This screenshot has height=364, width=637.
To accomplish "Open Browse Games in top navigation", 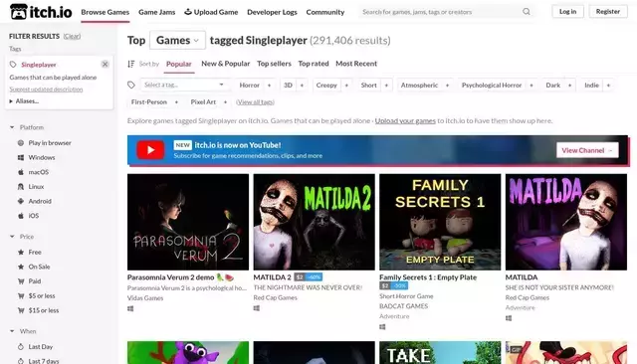I will [x=106, y=12].
